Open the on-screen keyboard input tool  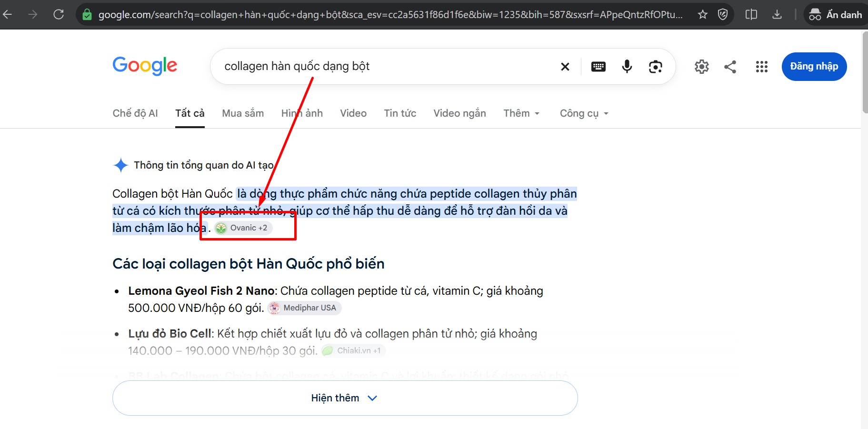599,67
